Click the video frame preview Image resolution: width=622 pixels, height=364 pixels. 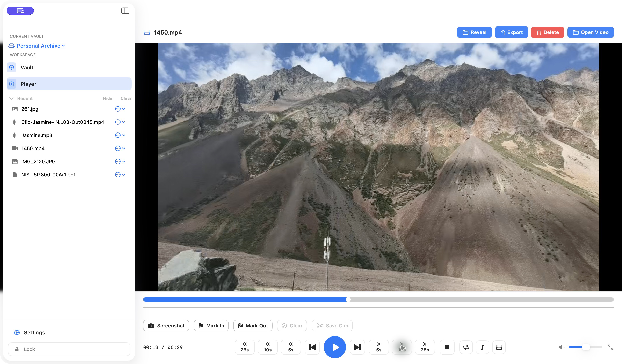(x=378, y=167)
